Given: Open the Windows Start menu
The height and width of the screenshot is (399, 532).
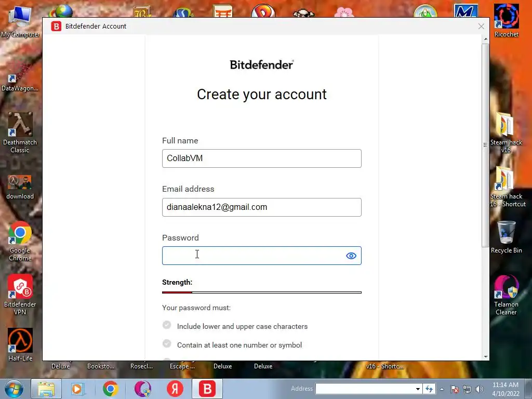Looking at the screenshot, I should (x=14, y=389).
